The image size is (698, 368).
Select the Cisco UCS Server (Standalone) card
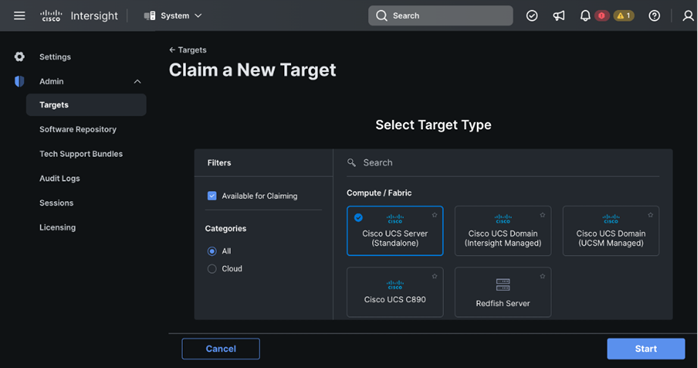tap(395, 231)
